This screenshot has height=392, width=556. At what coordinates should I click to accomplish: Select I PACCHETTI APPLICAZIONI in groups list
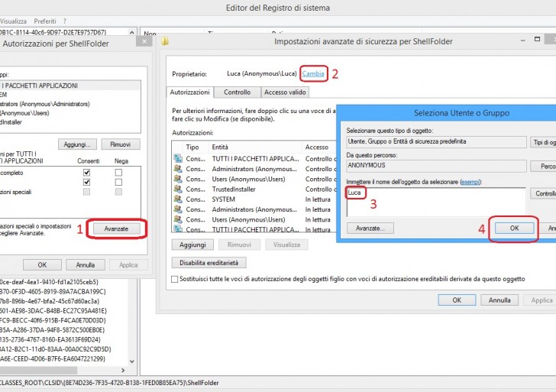(70, 86)
